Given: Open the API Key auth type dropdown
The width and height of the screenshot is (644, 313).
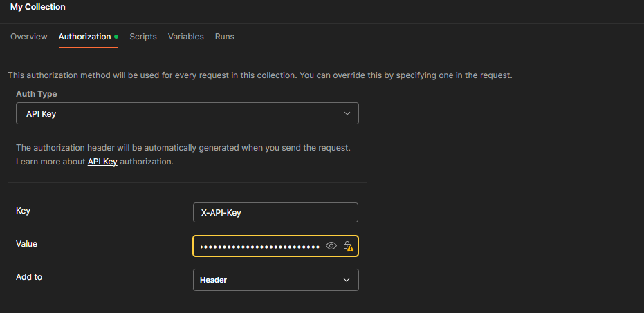Looking at the screenshot, I should click(x=187, y=113).
